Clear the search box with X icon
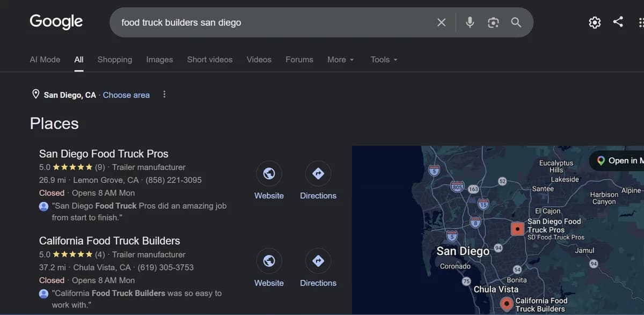 441,23
